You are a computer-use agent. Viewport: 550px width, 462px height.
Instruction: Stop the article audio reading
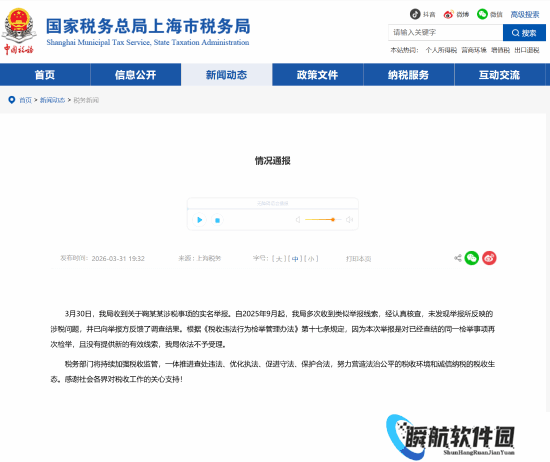tap(217, 220)
